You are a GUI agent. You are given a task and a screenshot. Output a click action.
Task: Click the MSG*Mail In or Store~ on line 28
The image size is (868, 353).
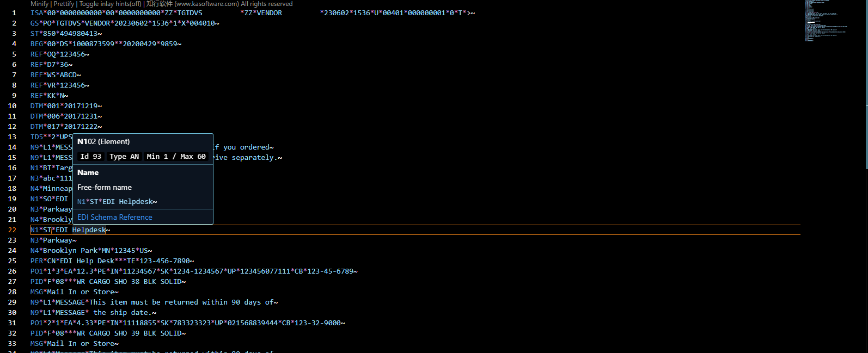click(75, 292)
